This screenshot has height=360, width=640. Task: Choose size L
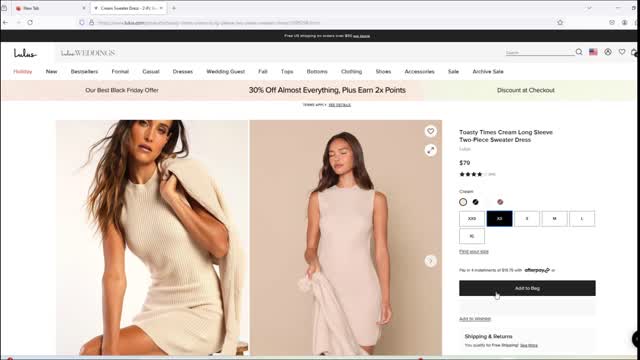(x=582, y=219)
